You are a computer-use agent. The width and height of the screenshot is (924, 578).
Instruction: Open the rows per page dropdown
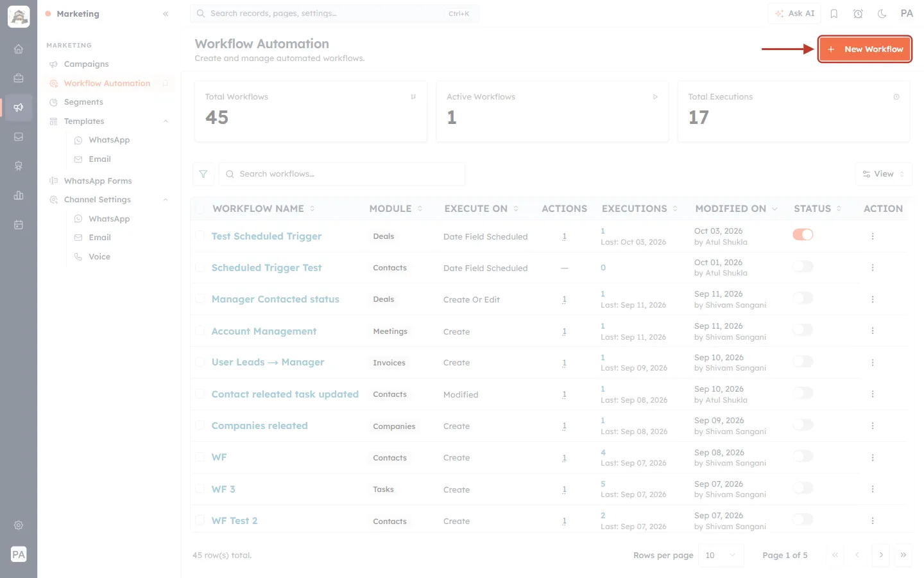click(722, 555)
